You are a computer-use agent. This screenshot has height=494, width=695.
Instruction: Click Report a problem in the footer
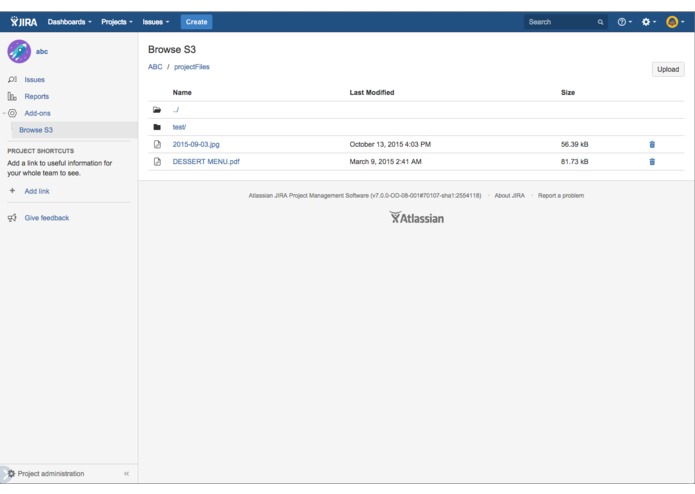[x=561, y=195]
